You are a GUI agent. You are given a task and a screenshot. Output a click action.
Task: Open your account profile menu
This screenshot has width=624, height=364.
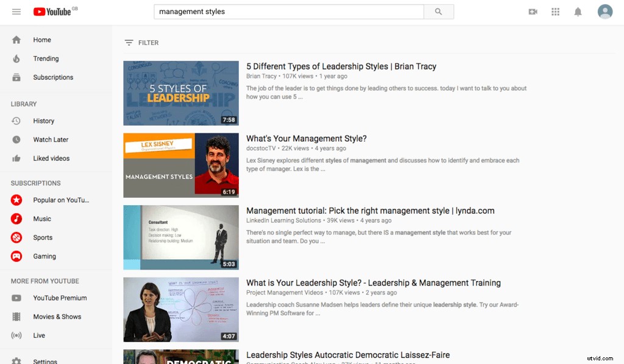605,11
